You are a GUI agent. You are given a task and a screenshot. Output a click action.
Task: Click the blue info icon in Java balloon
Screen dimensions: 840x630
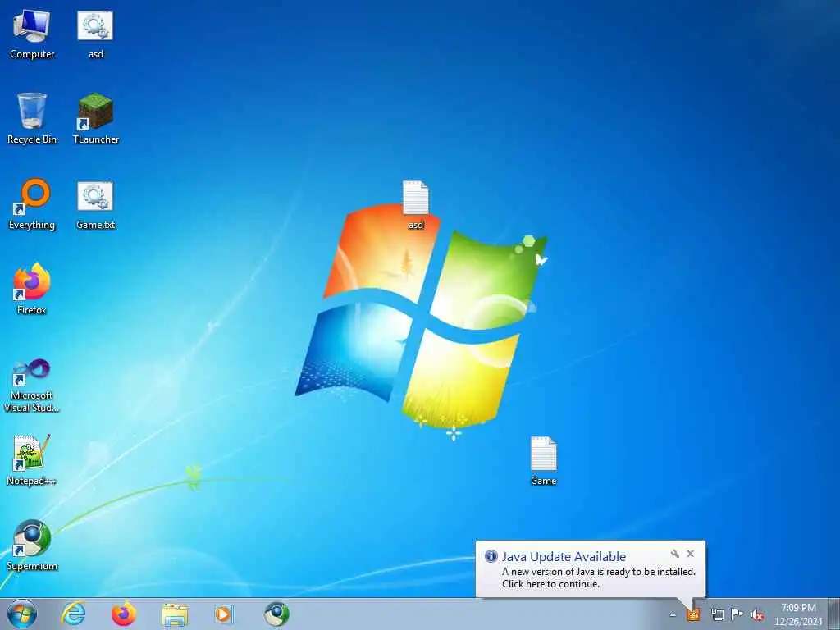pyautogui.click(x=491, y=556)
